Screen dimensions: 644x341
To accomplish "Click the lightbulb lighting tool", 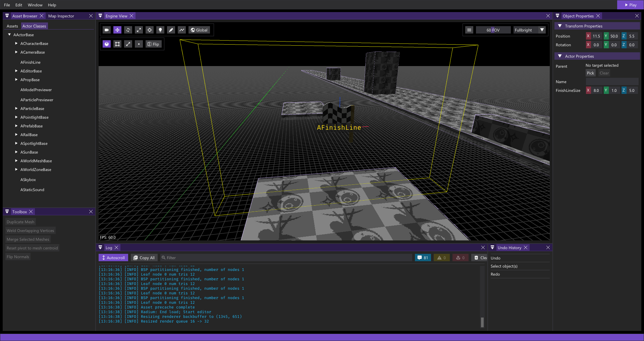I will pyautogui.click(x=160, y=30).
